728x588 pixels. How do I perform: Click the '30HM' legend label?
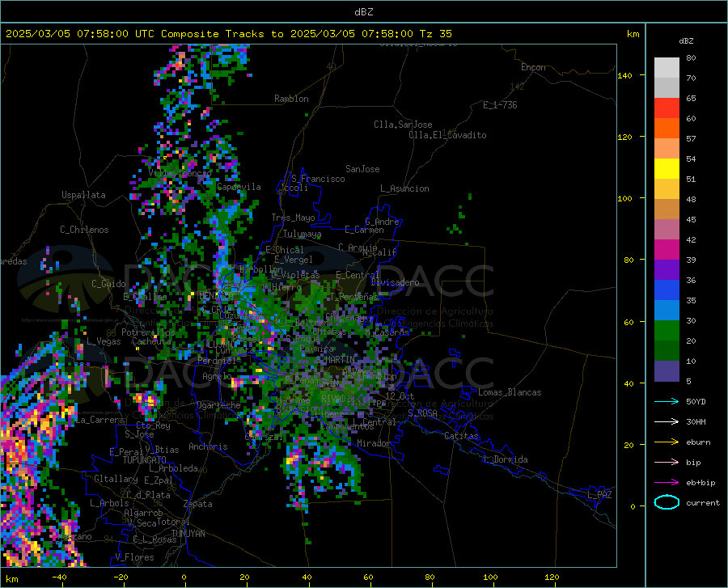click(696, 422)
